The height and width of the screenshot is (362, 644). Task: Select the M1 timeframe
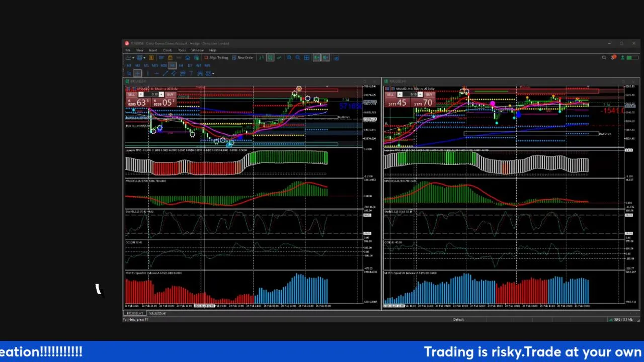[x=129, y=65]
